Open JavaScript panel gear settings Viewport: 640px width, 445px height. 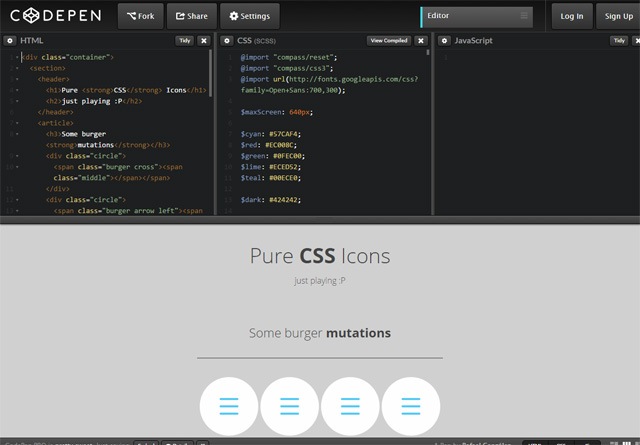coord(444,40)
